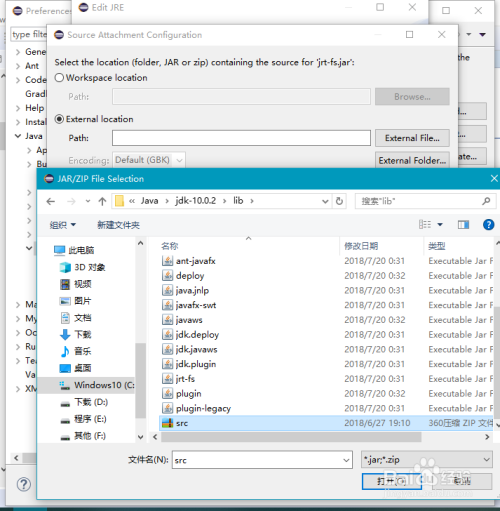Click the 取消 button

(x=462, y=481)
